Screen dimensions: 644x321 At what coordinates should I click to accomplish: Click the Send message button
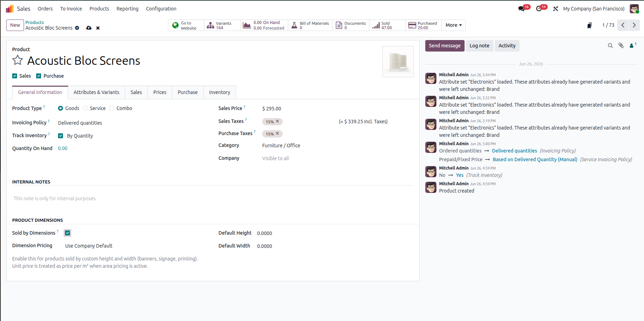444,46
